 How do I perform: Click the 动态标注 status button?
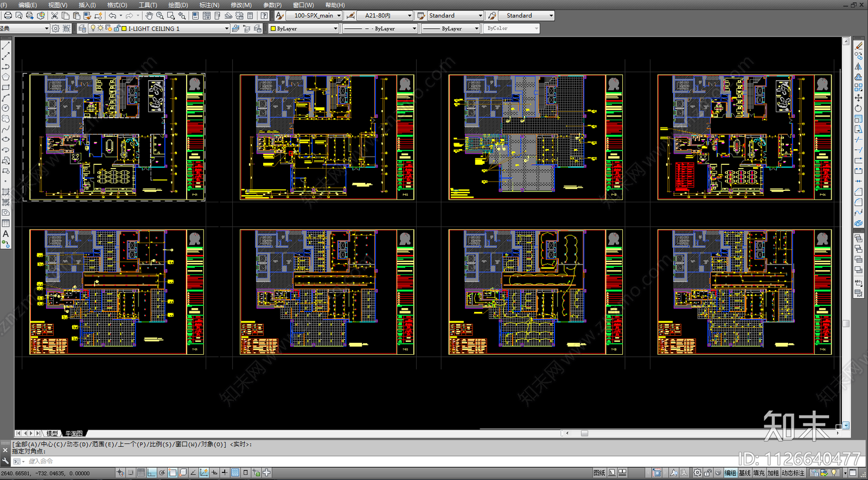(793, 473)
